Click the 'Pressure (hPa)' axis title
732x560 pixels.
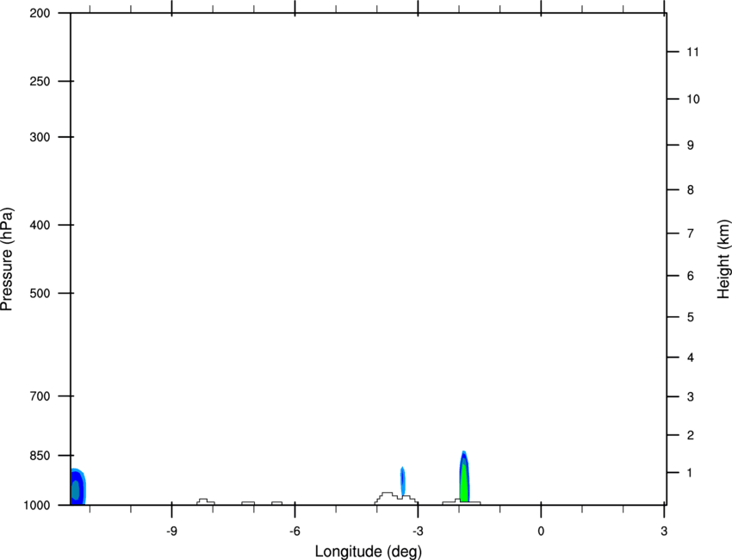click(x=7, y=259)
